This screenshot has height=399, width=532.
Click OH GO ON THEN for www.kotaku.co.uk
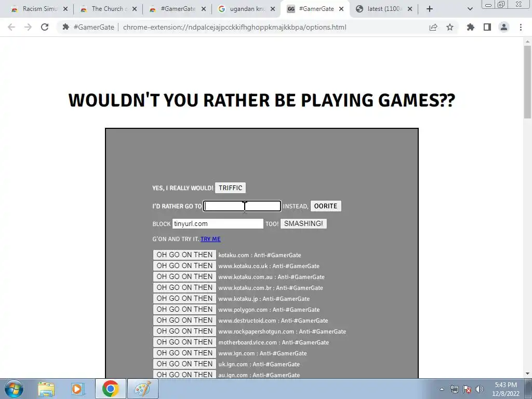click(184, 265)
